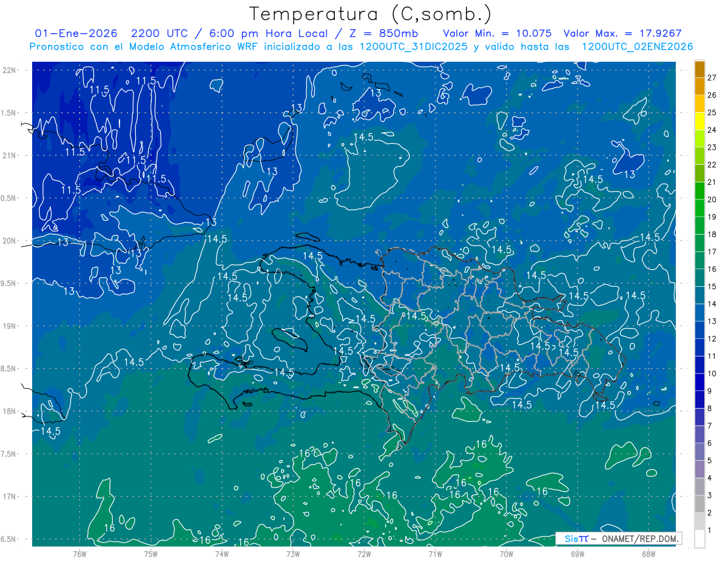The image size is (728, 562).
Task: Click the '68W' longitude axis label
Action: pos(648,554)
